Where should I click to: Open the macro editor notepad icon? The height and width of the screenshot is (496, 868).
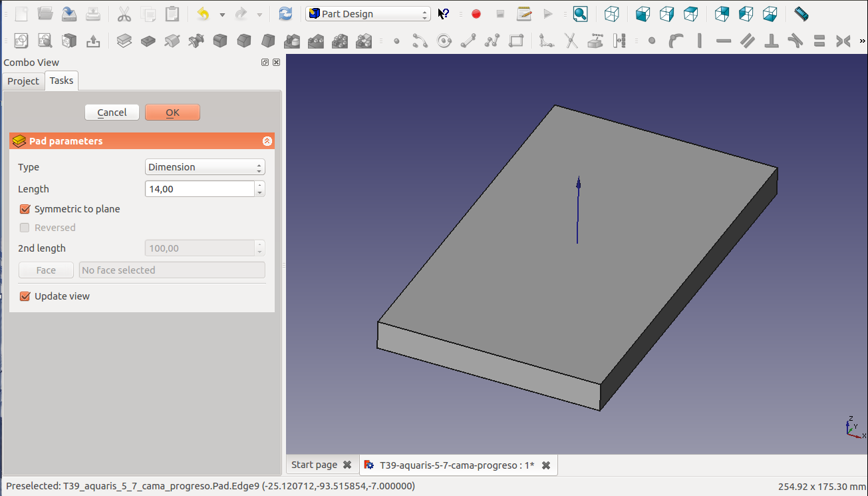(524, 14)
